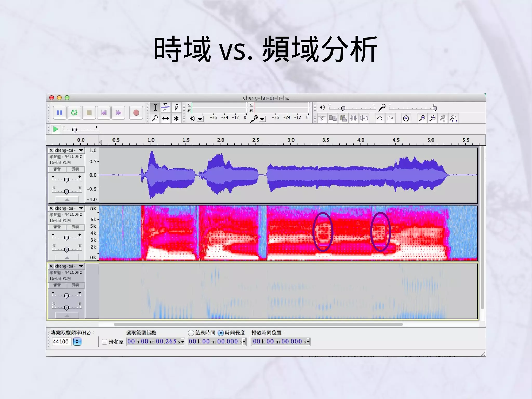Select the asterisk Multi-Tool mode
532x399 pixels.
click(176, 119)
